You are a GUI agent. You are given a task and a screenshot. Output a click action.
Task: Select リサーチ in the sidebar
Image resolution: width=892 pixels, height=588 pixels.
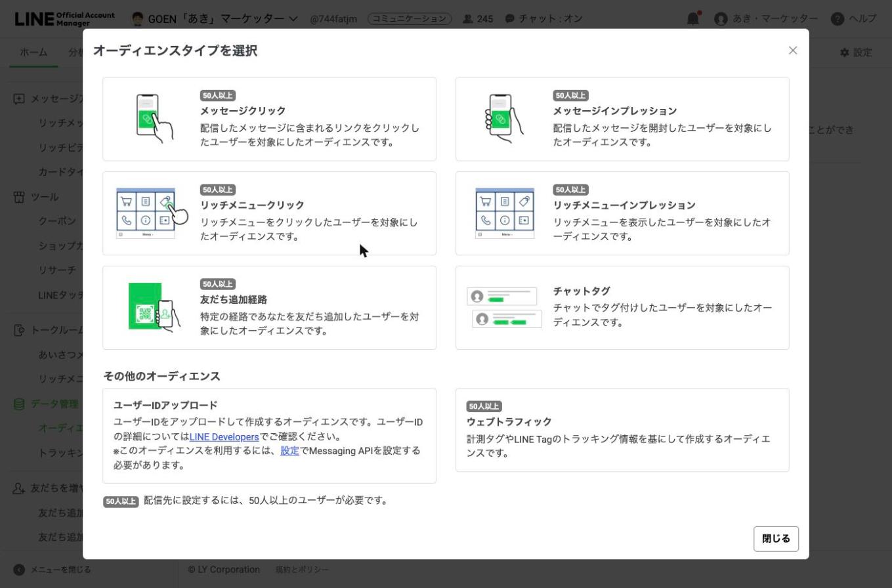57,270
